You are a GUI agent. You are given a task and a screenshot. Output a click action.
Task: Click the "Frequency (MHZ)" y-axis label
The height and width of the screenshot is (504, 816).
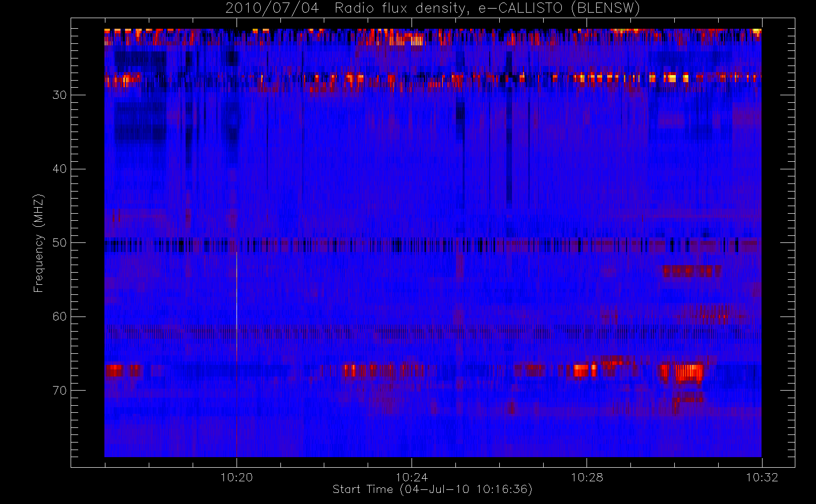click(38, 243)
